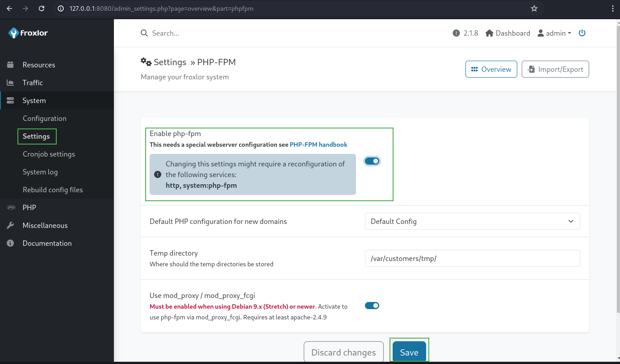620x364 pixels.
Task: Click the Discard changes button
Action: (344, 352)
